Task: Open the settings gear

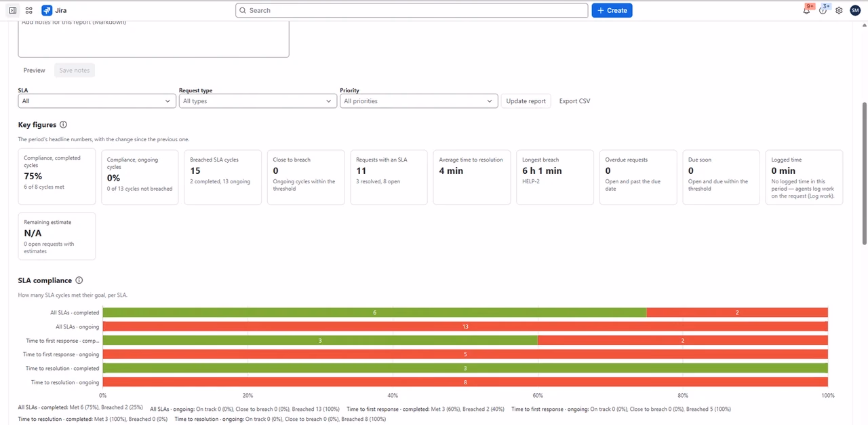Action: (x=839, y=10)
